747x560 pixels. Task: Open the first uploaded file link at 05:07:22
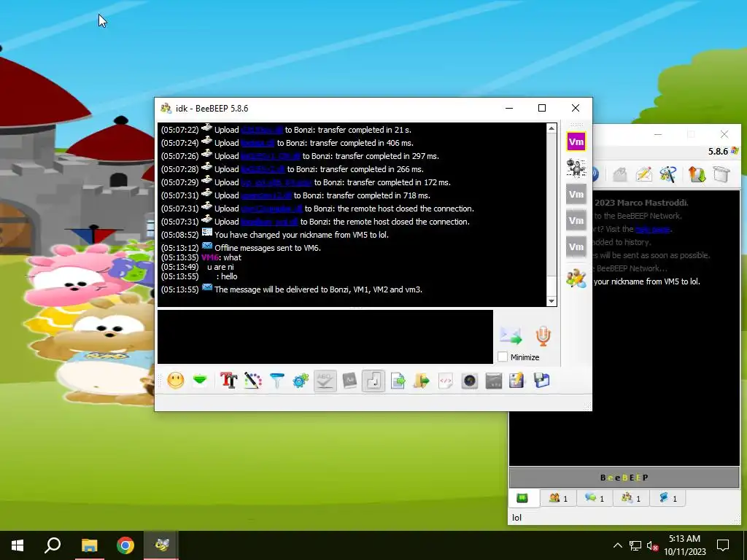262,130
